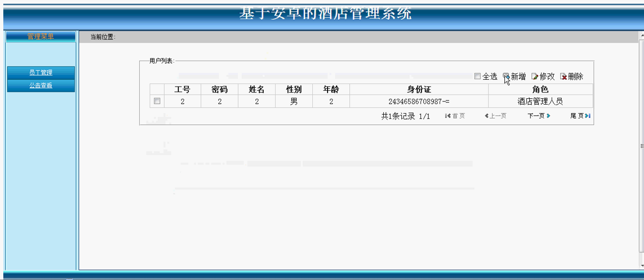
Task: Go to 下一页 next page
Action: tap(539, 116)
